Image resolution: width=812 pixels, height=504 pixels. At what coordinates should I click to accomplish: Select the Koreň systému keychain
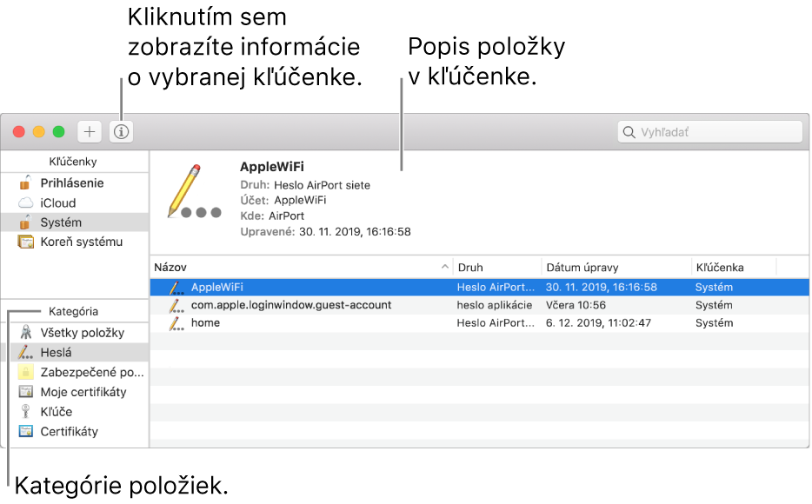click(75, 242)
